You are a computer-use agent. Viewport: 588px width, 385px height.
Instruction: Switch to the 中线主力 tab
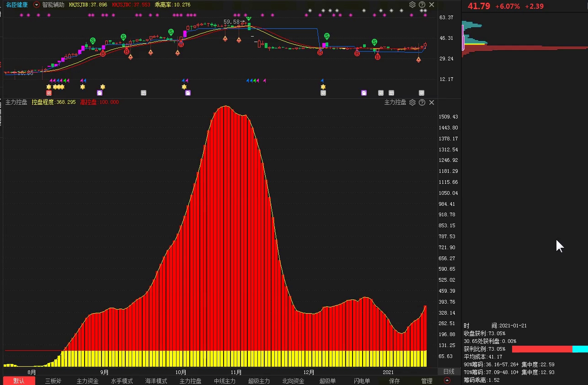pyautogui.click(x=225, y=381)
